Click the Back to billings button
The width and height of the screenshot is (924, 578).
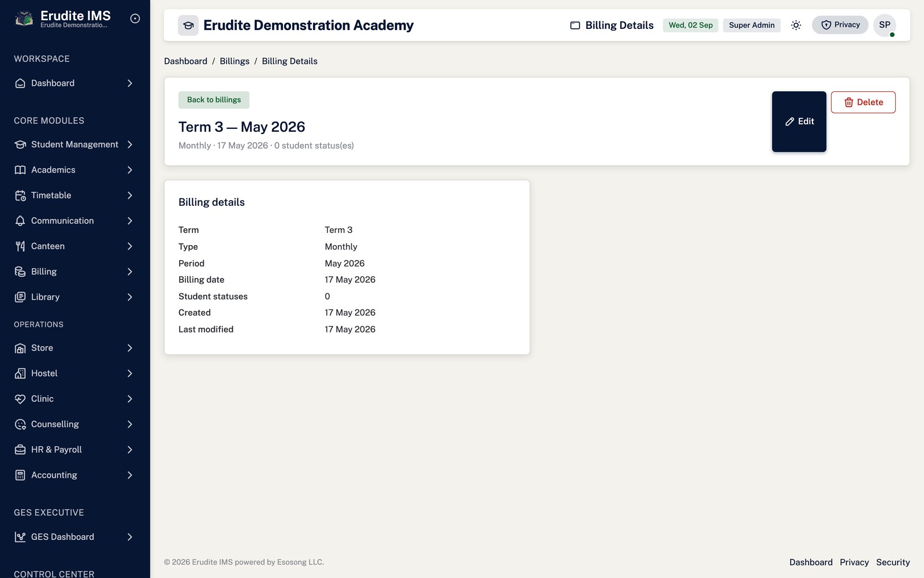tap(214, 100)
